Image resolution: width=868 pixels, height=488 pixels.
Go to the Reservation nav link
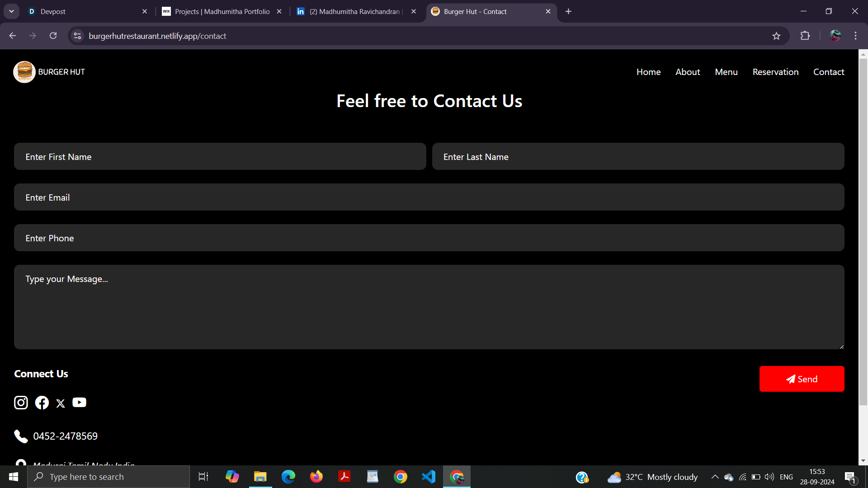(x=775, y=72)
